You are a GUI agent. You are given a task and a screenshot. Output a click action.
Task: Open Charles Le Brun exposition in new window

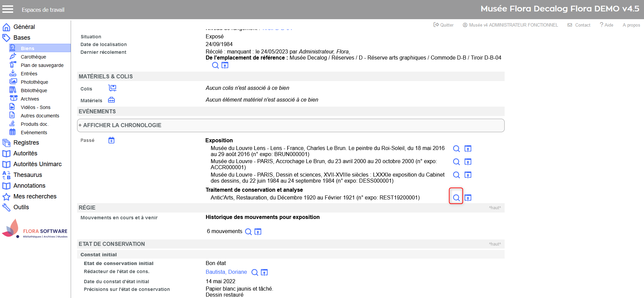pos(468,149)
